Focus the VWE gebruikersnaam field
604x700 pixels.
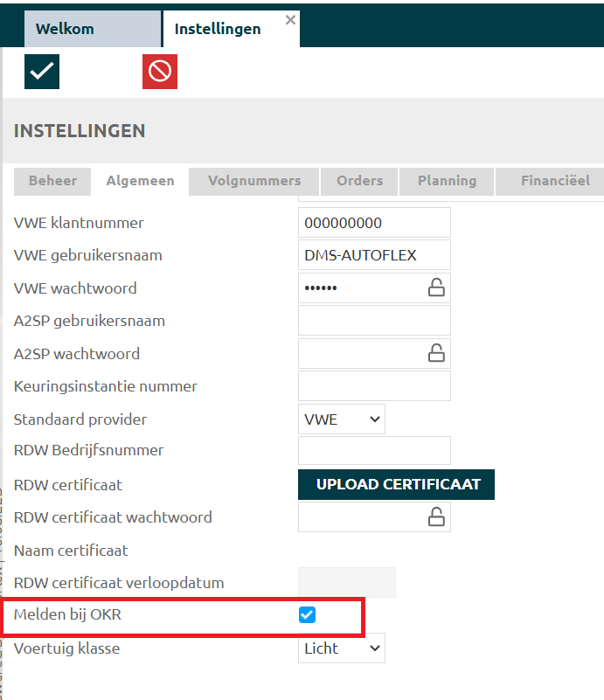tap(374, 255)
